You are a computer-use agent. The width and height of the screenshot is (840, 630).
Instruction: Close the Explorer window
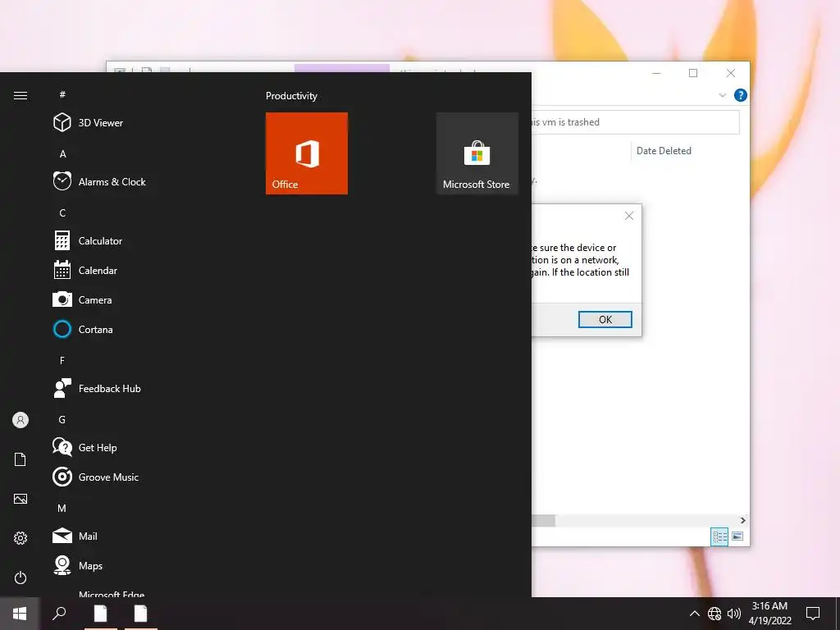pos(731,73)
